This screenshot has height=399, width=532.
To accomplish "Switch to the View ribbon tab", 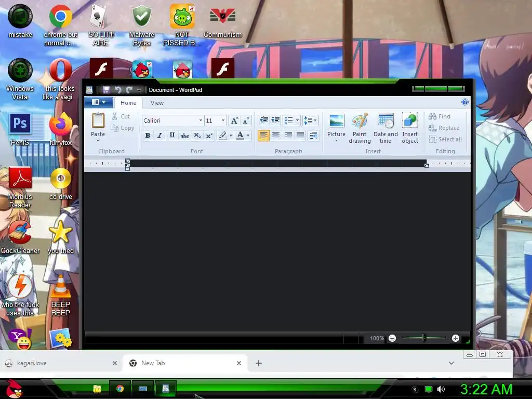I will [157, 103].
